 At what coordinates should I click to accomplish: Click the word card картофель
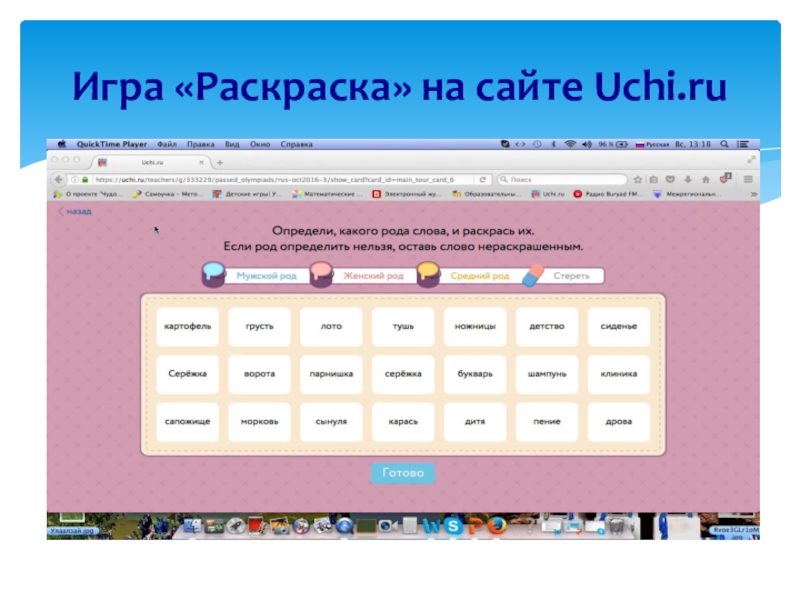pos(187,326)
